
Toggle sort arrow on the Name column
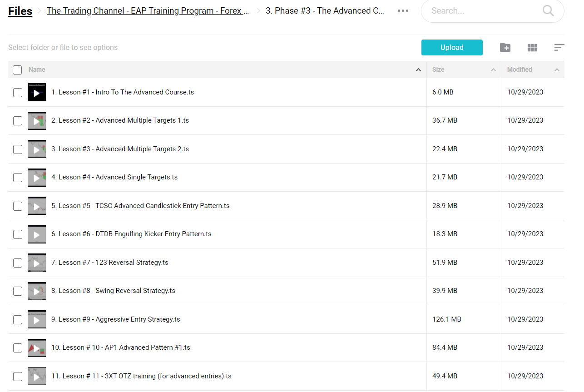click(418, 70)
